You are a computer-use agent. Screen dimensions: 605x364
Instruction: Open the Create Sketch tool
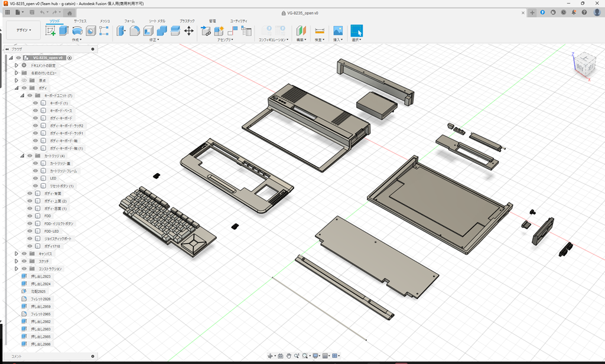tap(50, 30)
